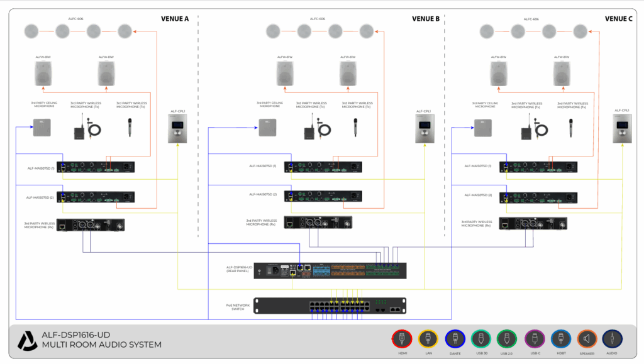Click the company logo beside ALF-DSP1616-UD title

(27, 341)
